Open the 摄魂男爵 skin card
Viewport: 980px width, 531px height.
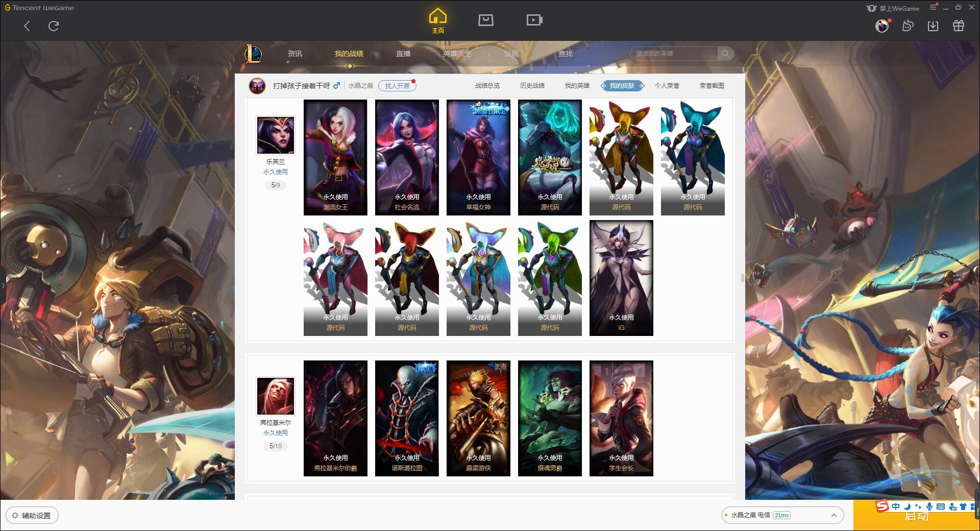[550, 418]
